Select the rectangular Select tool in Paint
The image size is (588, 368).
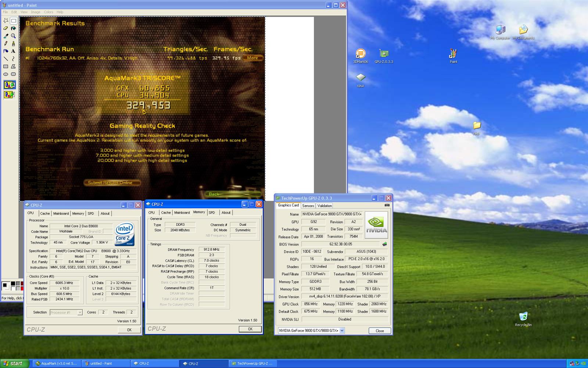13,21
